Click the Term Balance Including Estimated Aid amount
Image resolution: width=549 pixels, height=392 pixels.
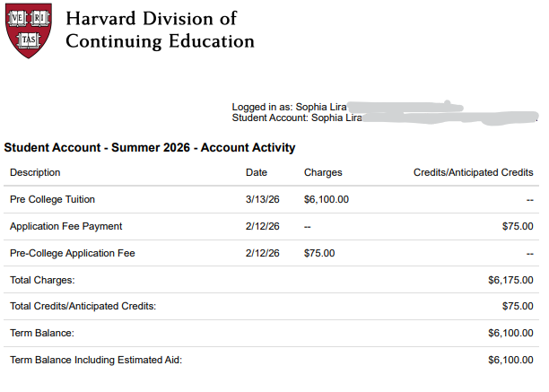[x=510, y=360]
